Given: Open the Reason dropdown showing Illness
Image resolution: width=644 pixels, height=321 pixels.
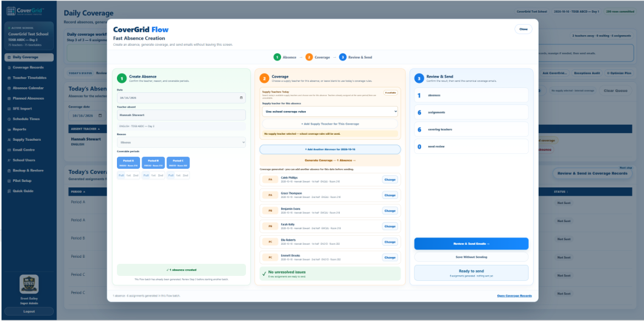Looking at the screenshot, I should point(181,142).
